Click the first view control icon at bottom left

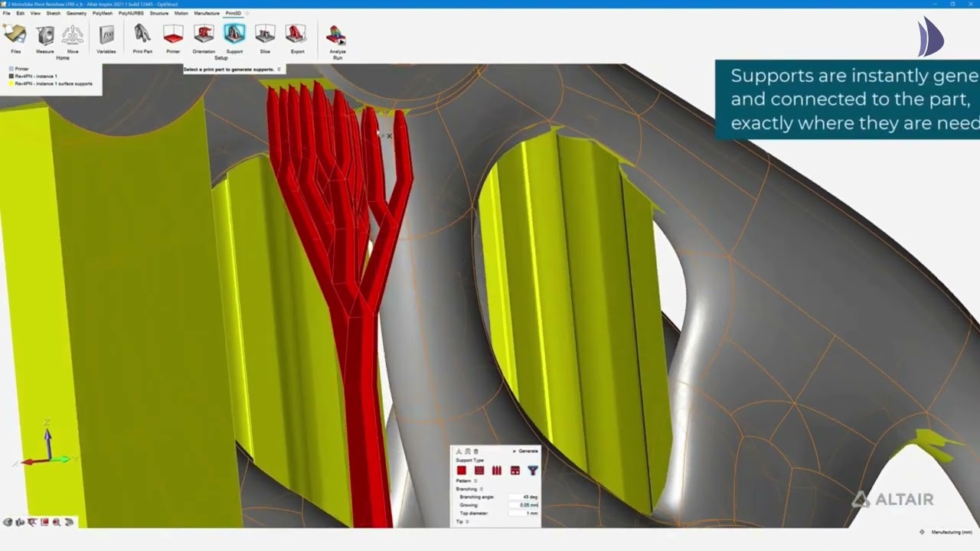point(8,522)
